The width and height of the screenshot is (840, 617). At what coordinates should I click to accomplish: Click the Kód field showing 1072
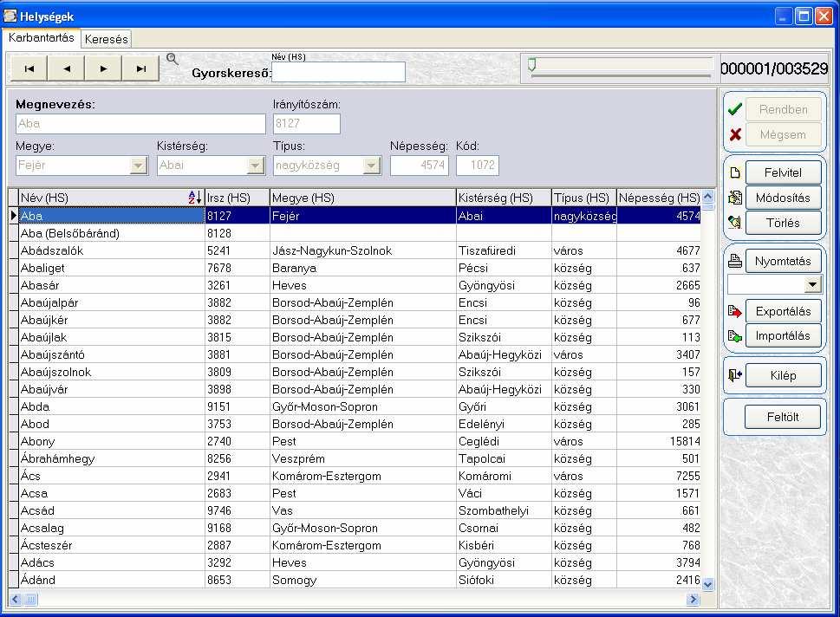(x=478, y=165)
